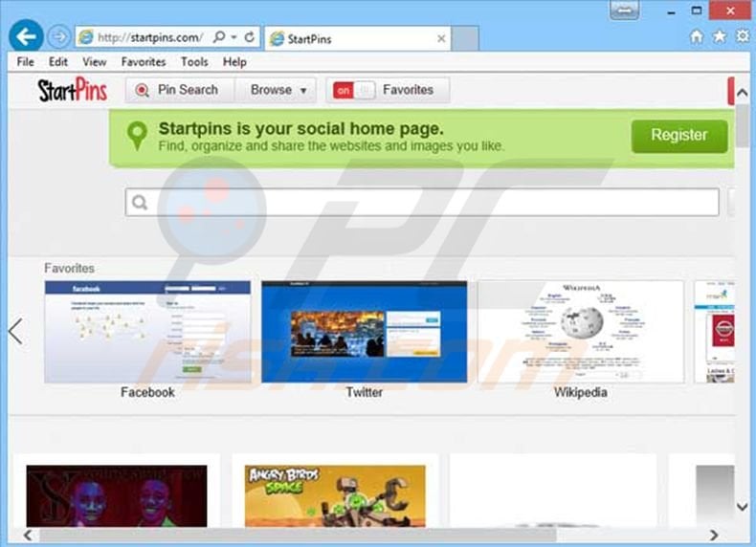Click the horizontal scrollbar right arrow
Image resolution: width=756 pixels, height=547 pixels.
(714, 535)
